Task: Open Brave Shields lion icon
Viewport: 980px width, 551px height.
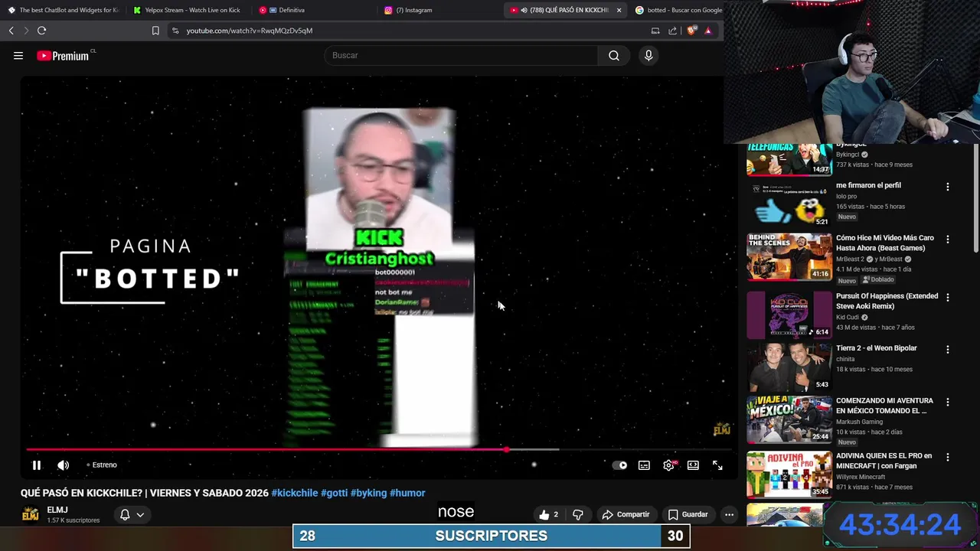Action: 692,31
